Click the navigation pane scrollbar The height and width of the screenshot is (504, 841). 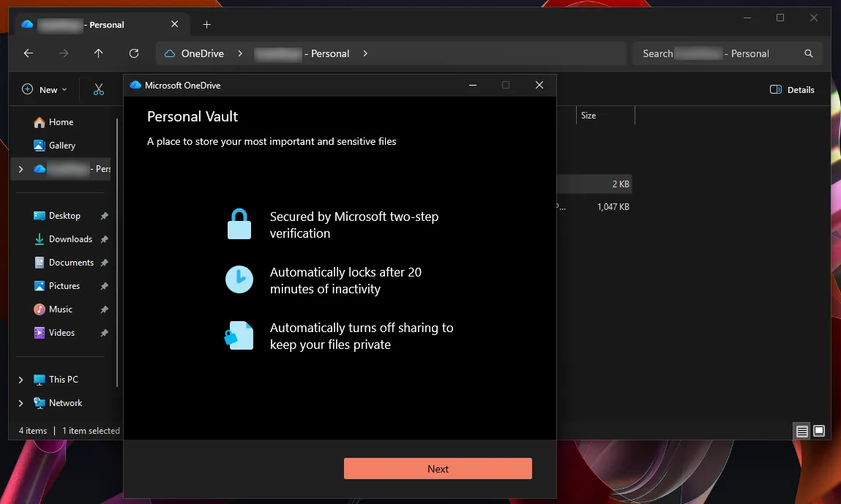point(117,252)
